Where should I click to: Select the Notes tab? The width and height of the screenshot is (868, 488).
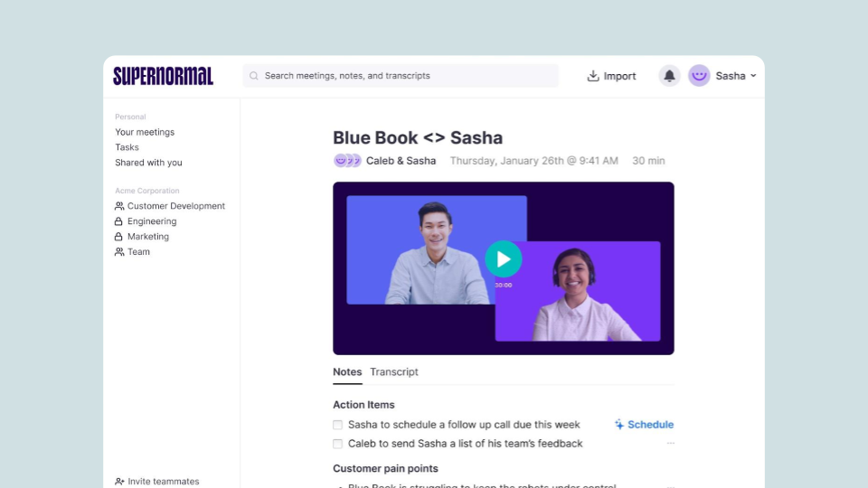coord(347,372)
